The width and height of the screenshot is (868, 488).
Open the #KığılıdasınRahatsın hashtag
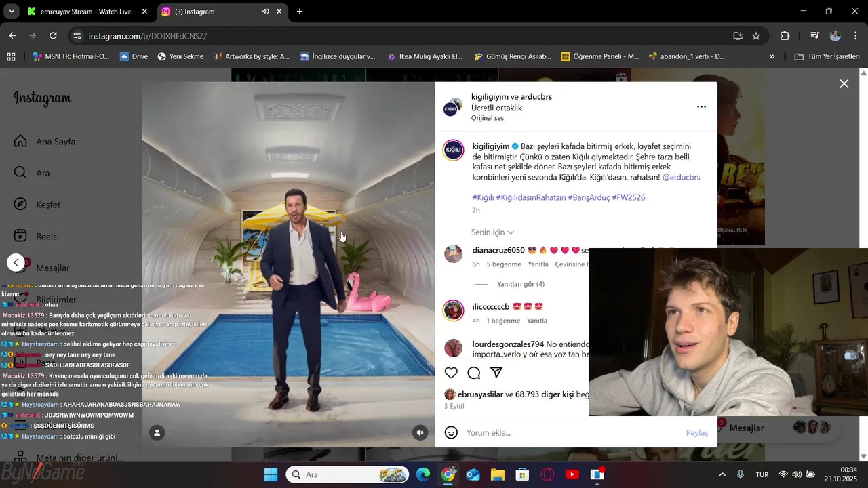(531, 197)
